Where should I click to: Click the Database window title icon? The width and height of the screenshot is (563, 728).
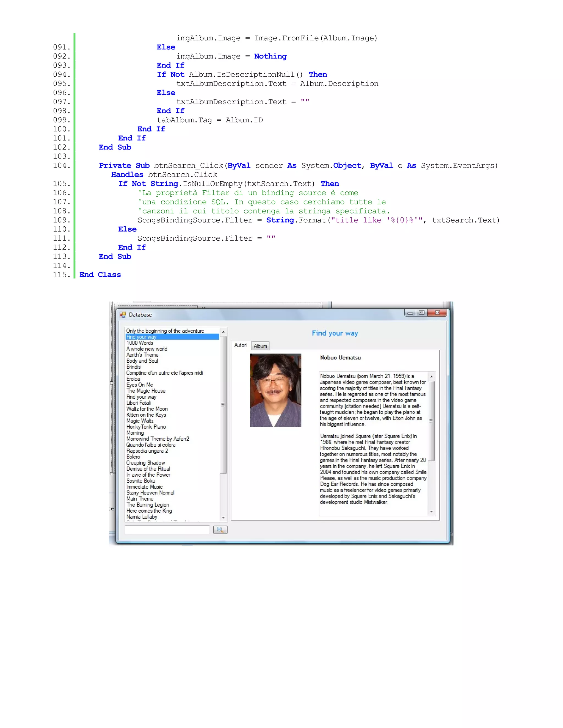click(x=123, y=315)
